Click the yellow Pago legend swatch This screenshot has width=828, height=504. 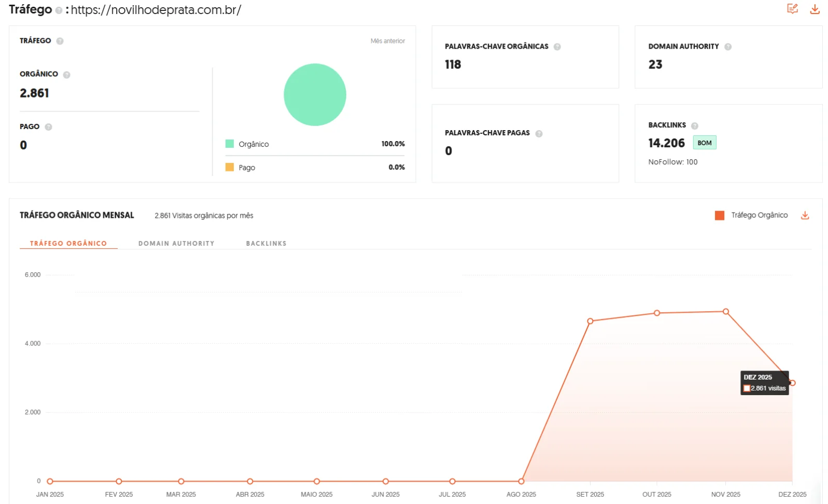point(230,167)
